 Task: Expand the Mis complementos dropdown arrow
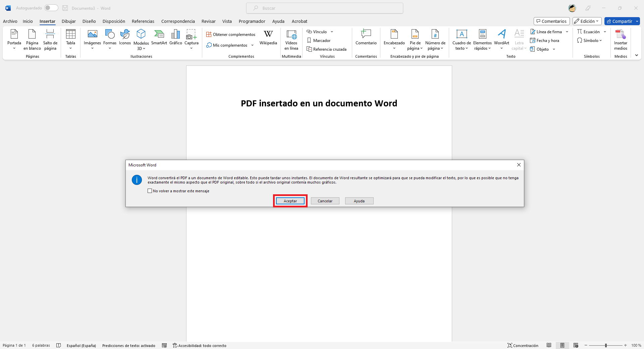(252, 45)
